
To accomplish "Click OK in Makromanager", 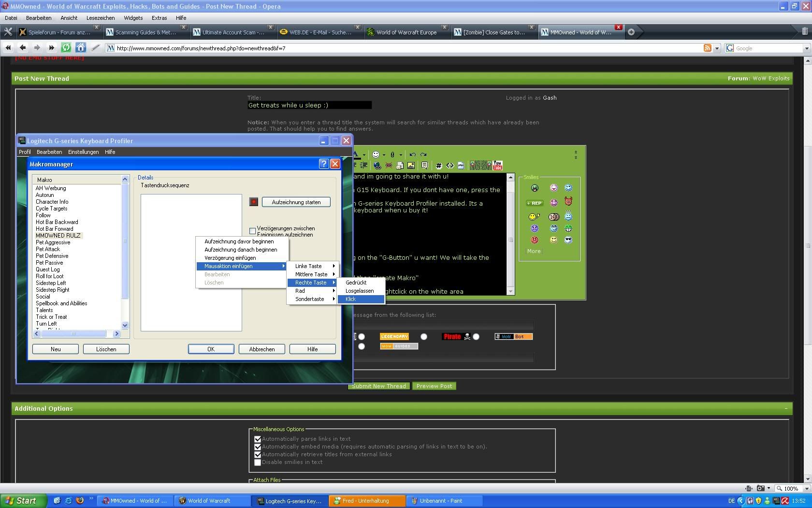I will (x=211, y=349).
